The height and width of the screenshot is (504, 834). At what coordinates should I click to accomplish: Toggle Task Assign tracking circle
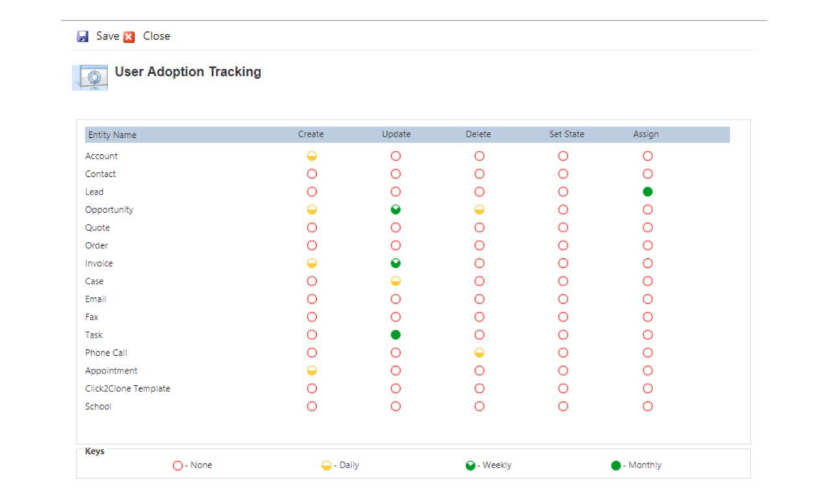point(647,335)
